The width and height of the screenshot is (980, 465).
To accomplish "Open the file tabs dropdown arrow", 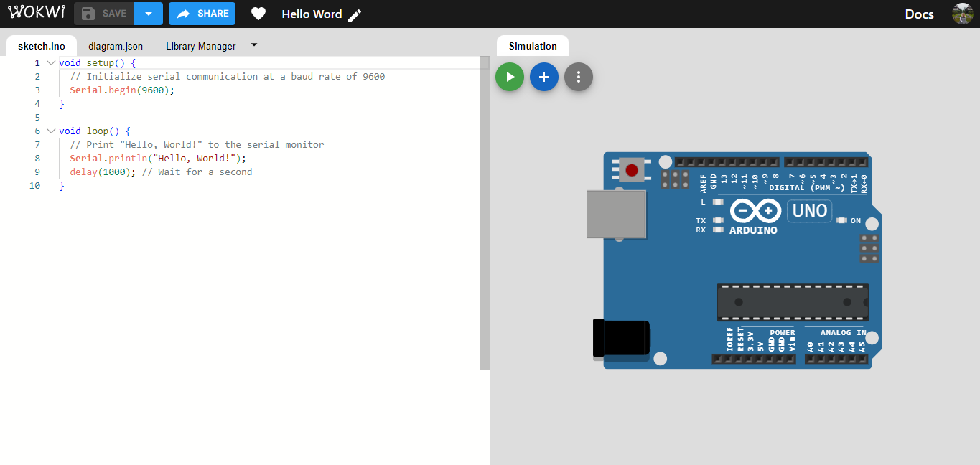I will click(x=254, y=44).
